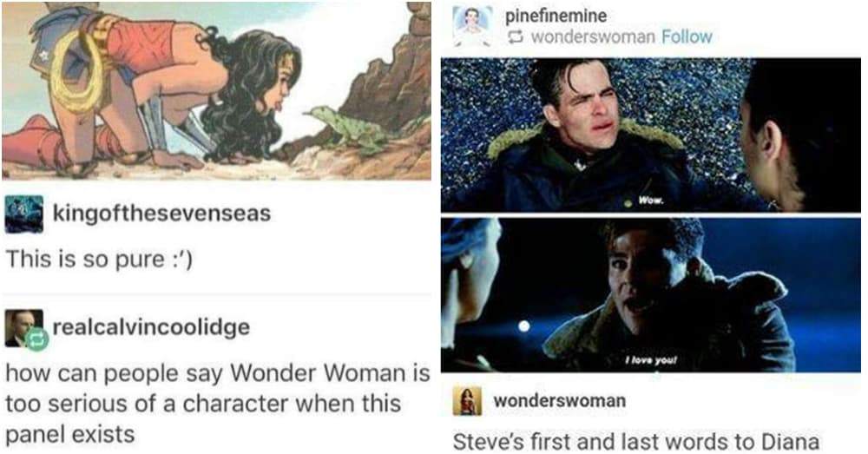Open realcalvincoolidge profile avatar

coord(23,328)
